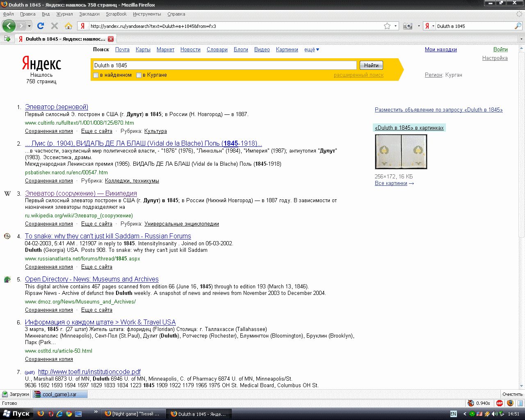Go back with the green Back arrow
The width and height of the screenshot is (525, 420).
click(x=9, y=26)
